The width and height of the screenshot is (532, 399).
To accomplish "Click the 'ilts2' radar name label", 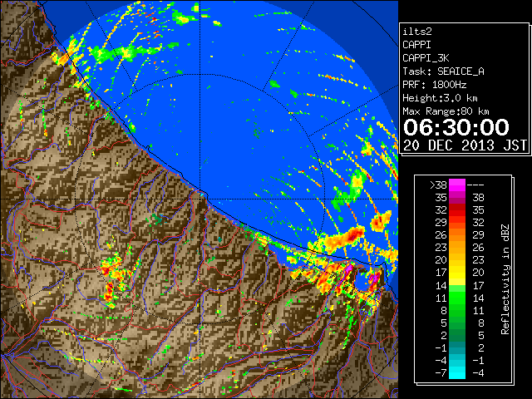I will (x=417, y=32).
